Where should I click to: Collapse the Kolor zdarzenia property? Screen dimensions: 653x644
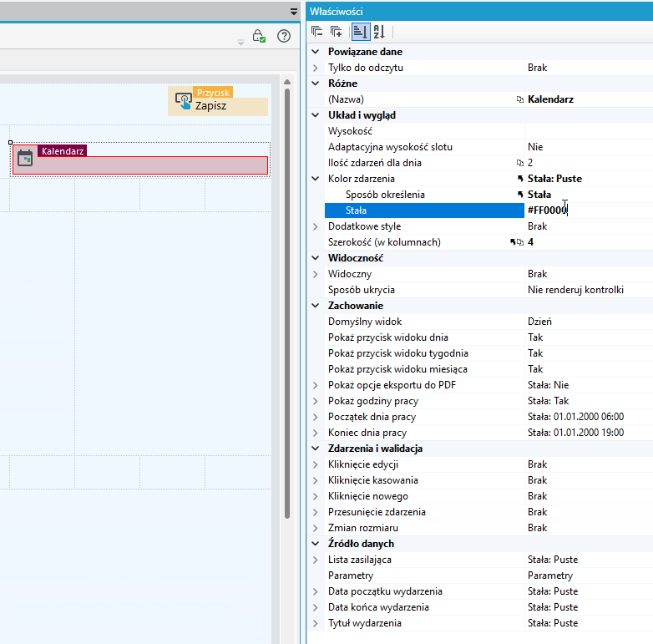pyautogui.click(x=316, y=179)
